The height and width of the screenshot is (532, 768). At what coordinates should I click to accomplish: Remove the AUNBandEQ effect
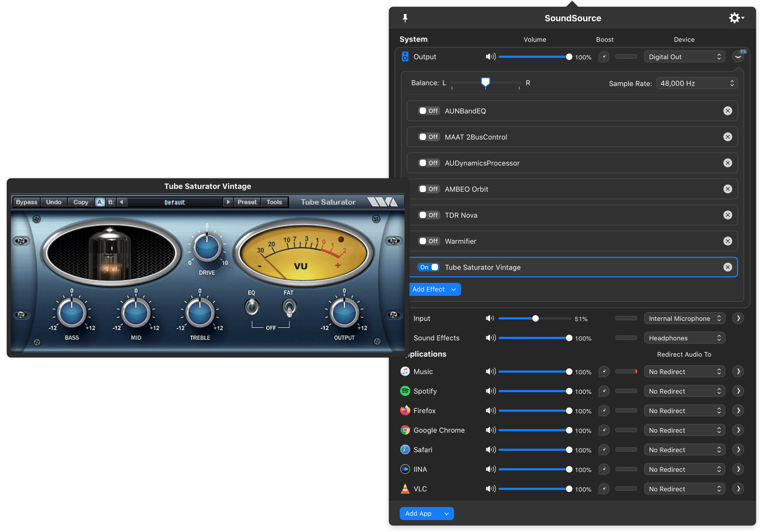point(727,111)
